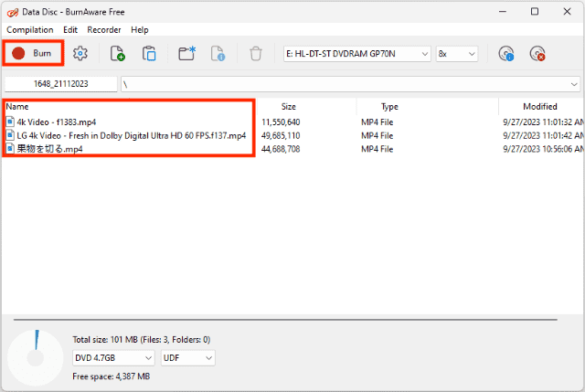Click the file icon of 果物を切る.mp4
585x392 pixels.
(10, 149)
